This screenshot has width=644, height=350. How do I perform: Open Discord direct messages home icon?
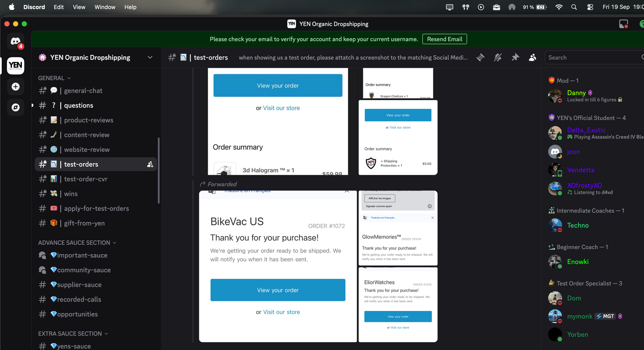pos(16,42)
